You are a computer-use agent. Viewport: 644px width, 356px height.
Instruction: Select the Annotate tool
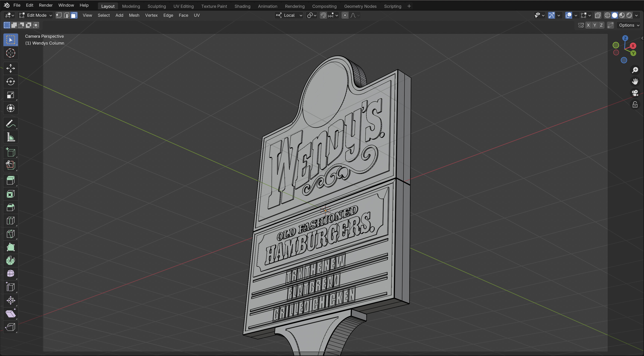[x=10, y=124]
